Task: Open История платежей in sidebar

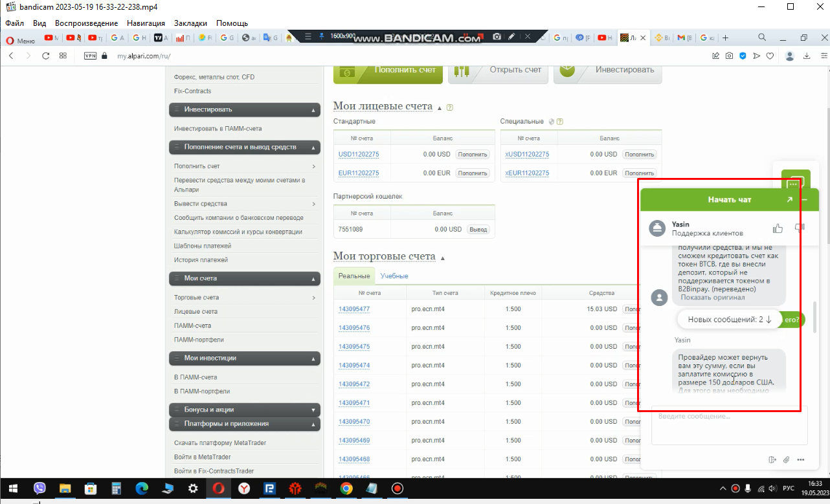Action: (201, 260)
